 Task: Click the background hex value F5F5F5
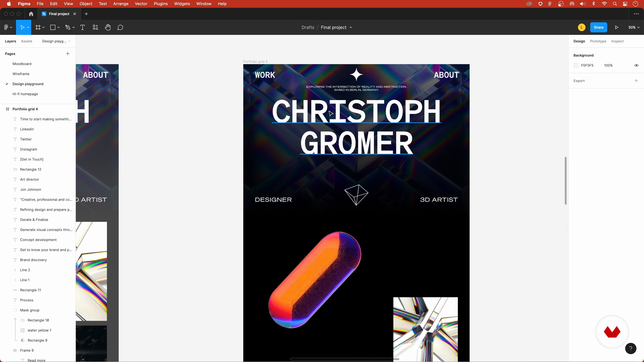(x=587, y=66)
